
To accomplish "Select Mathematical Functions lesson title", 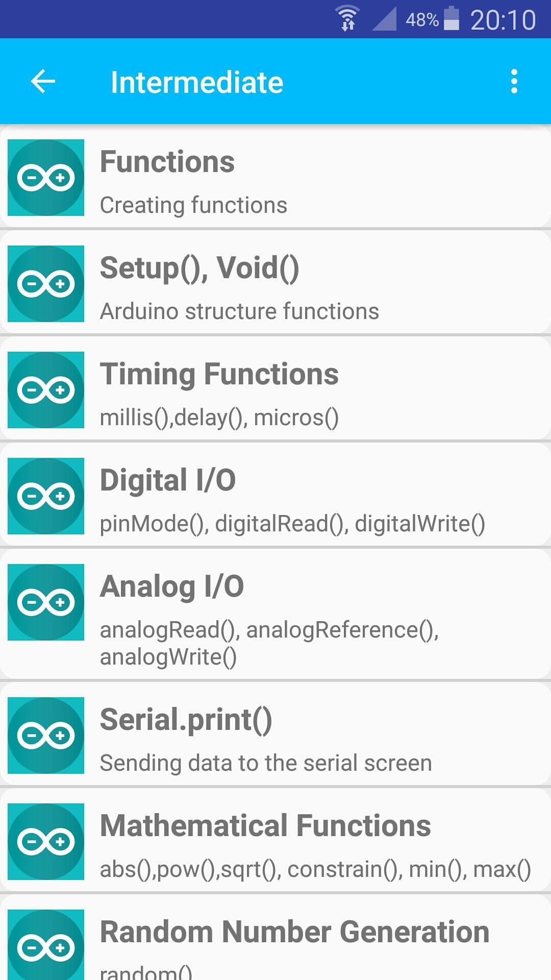I will point(265,826).
